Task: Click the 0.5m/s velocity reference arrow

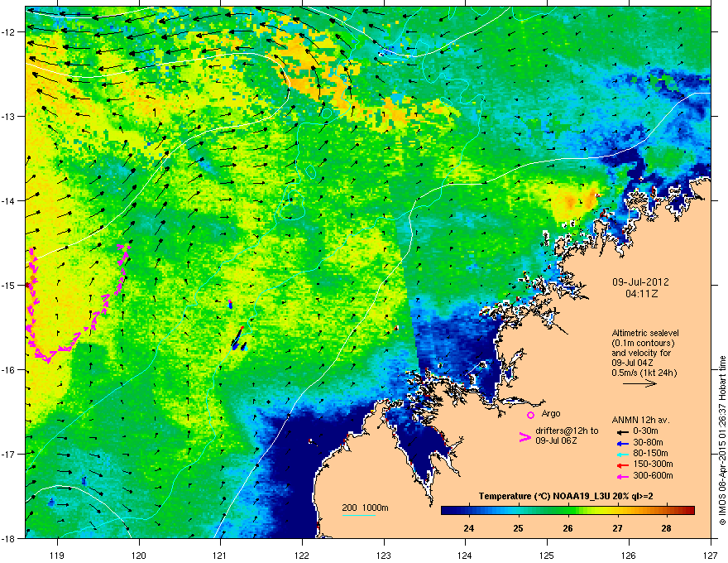Action: point(639,383)
